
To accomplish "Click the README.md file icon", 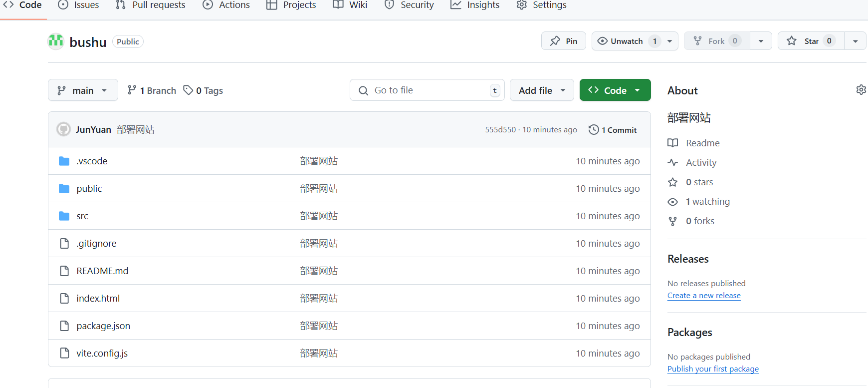I will [x=64, y=271].
